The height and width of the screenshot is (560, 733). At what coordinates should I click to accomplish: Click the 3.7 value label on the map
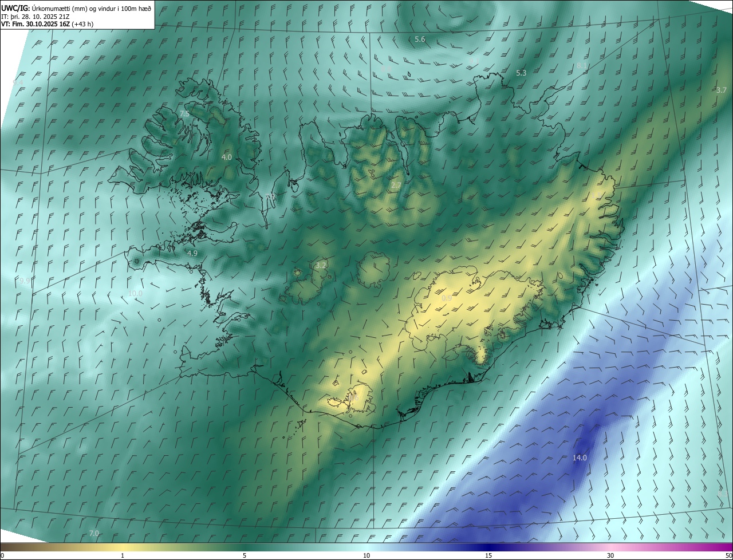click(721, 90)
